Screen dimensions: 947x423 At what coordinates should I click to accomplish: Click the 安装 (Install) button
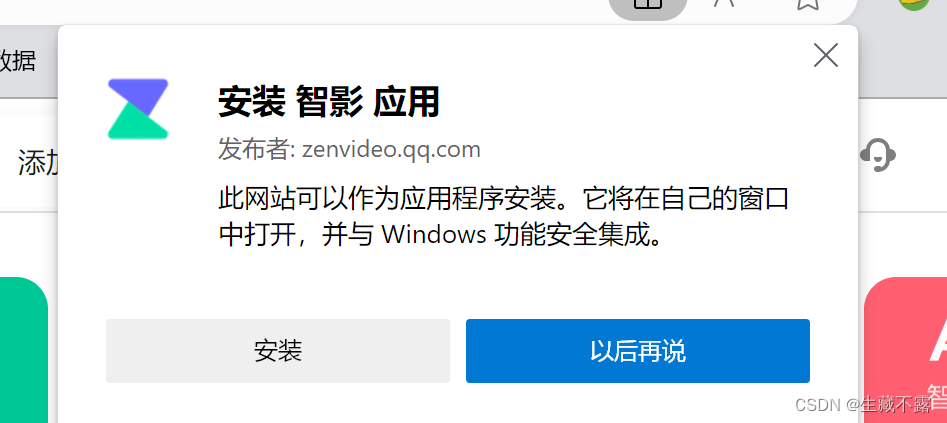point(278,351)
